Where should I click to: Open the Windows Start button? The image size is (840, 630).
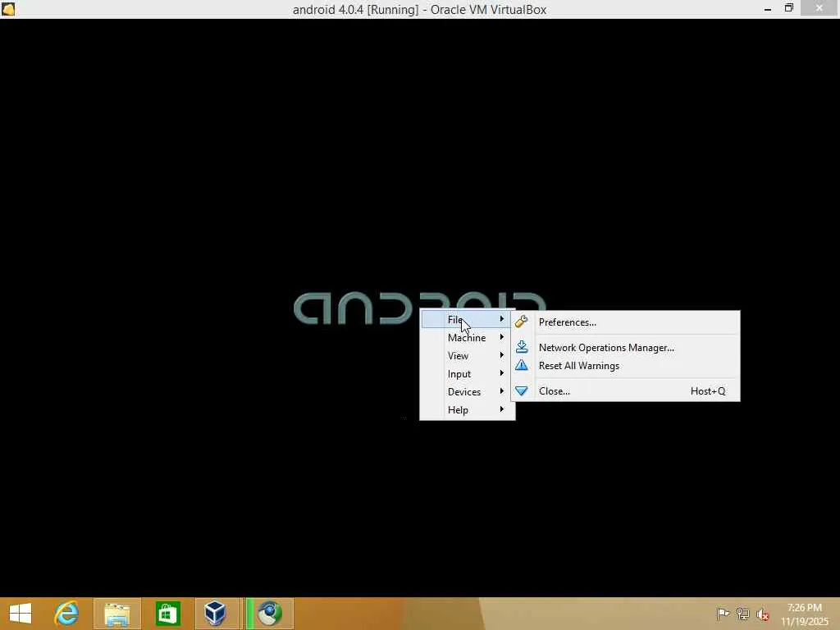point(21,614)
